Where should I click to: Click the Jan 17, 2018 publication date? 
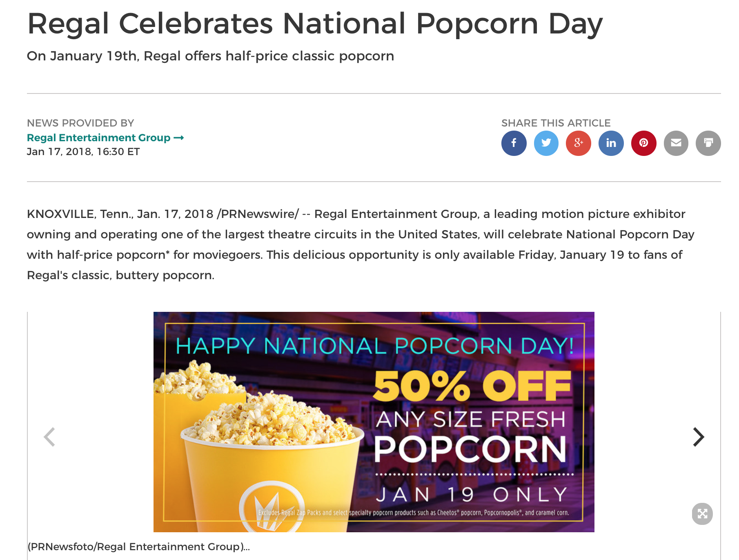click(x=83, y=152)
